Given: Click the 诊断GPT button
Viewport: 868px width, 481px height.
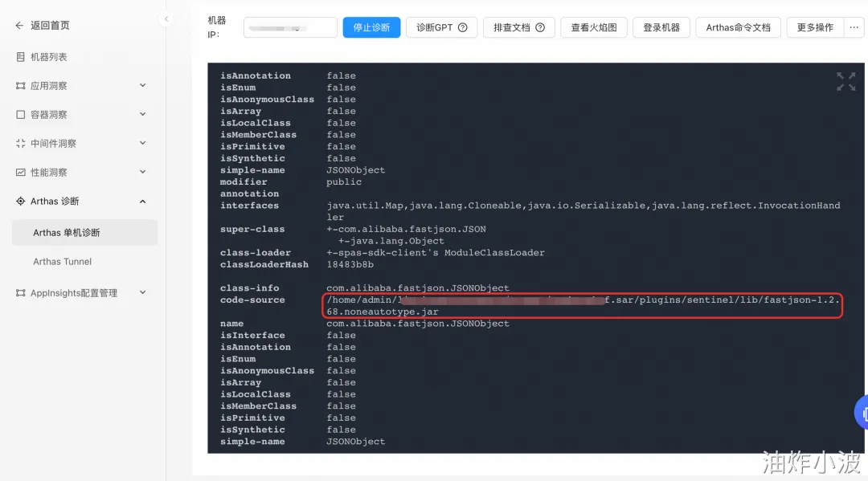Looking at the screenshot, I should click(x=442, y=27).
